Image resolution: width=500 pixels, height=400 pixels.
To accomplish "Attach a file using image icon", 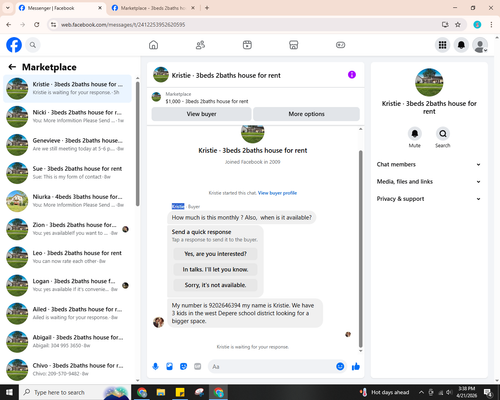I will (x=169, y=367).
